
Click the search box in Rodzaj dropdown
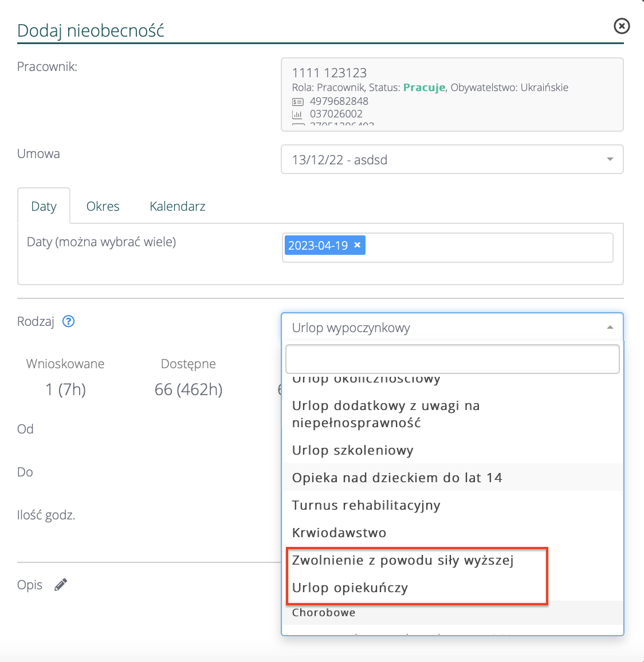tap(452, 359)
